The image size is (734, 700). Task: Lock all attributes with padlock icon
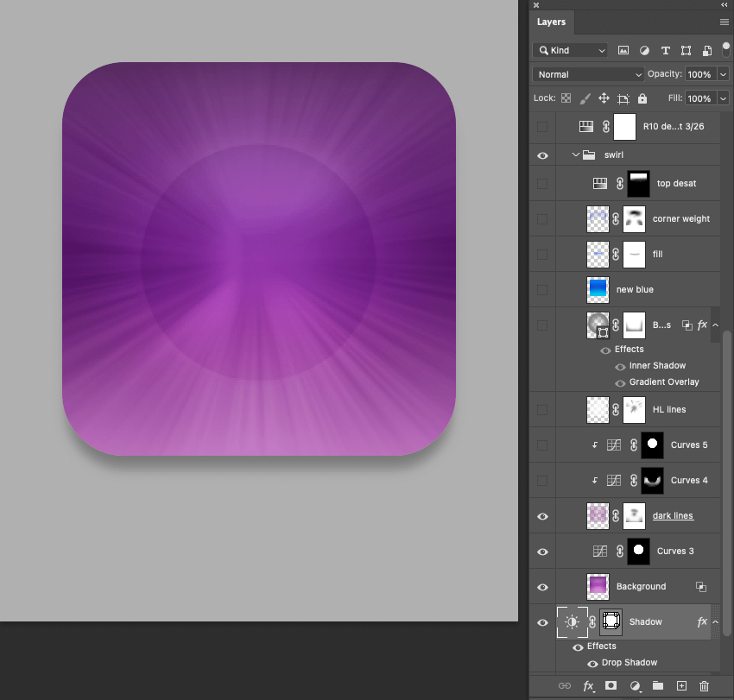pos(642,98)
